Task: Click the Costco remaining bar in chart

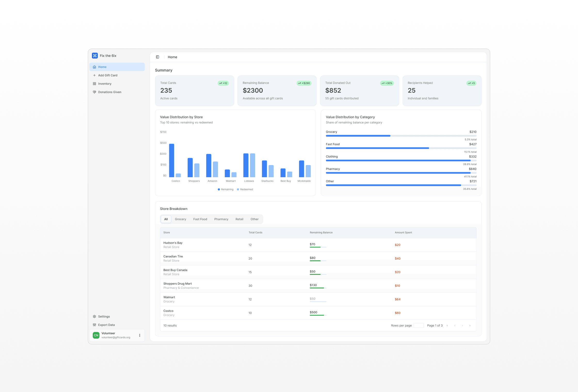Action: [172, 160]
